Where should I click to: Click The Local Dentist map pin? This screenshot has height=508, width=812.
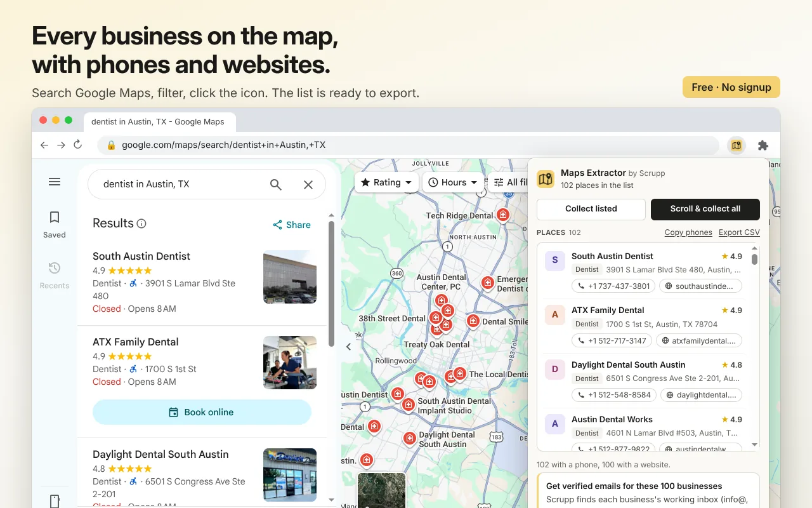click(x=460, y=373)
